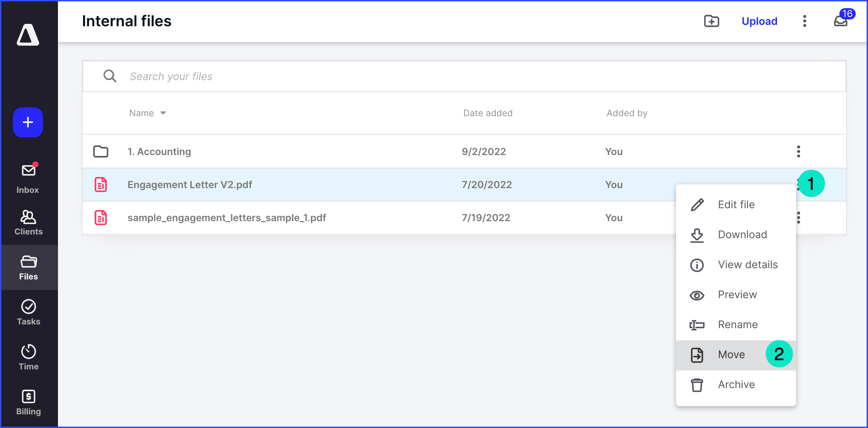Open the 1. Accounting row options menu

click(798, 151)
